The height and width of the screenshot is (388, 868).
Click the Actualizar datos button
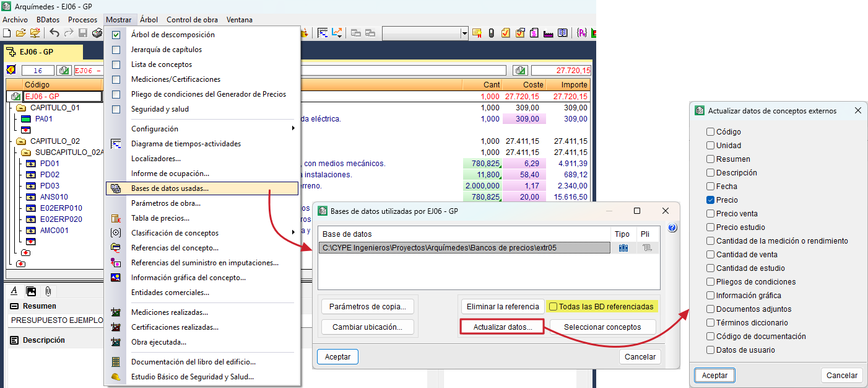click(502, 327)
